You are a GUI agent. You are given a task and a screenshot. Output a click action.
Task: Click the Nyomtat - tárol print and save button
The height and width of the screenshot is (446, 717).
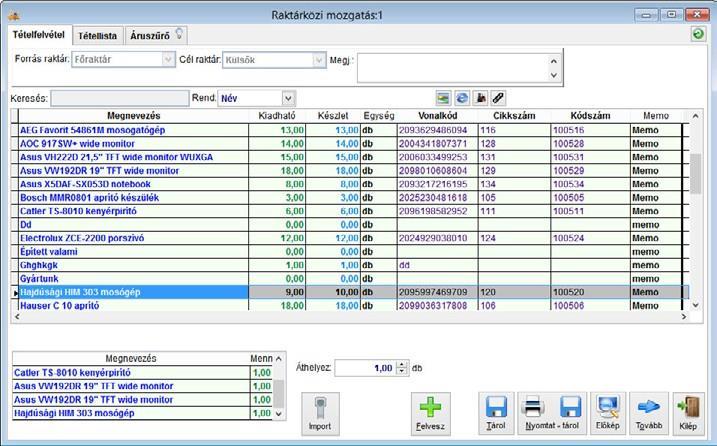pos(552,414)
